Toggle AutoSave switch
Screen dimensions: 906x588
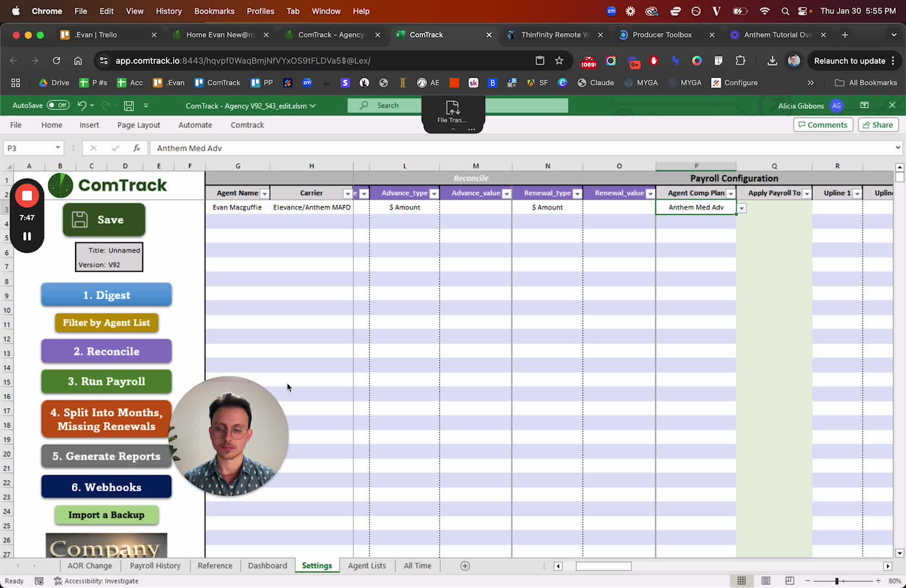[58, 105]
